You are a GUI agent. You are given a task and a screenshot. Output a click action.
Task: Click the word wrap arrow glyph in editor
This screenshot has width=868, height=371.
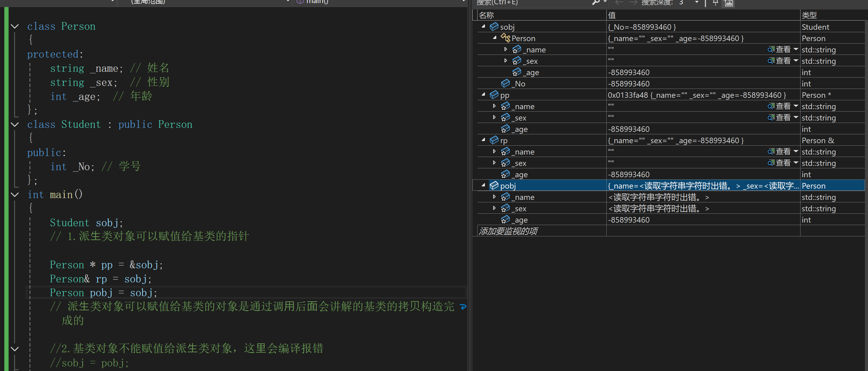(463, 307)
